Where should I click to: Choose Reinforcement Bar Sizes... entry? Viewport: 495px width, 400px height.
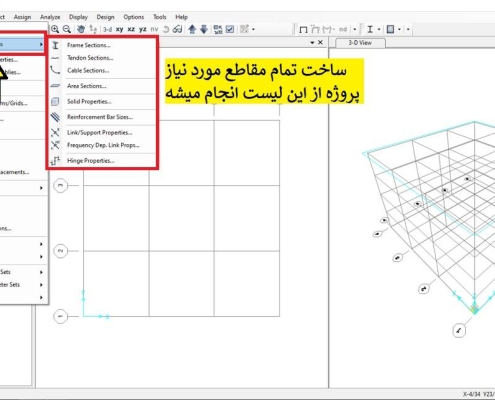tap(102, 117)
